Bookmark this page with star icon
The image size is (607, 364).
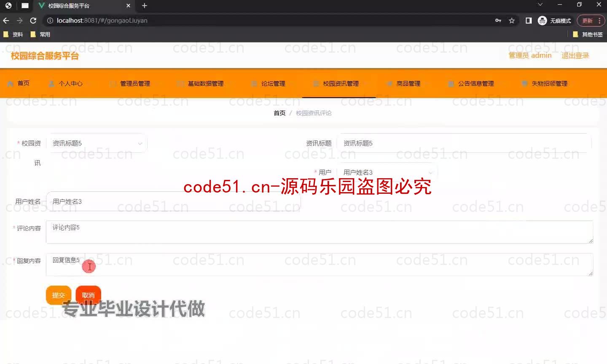click(x=512, y=20)
